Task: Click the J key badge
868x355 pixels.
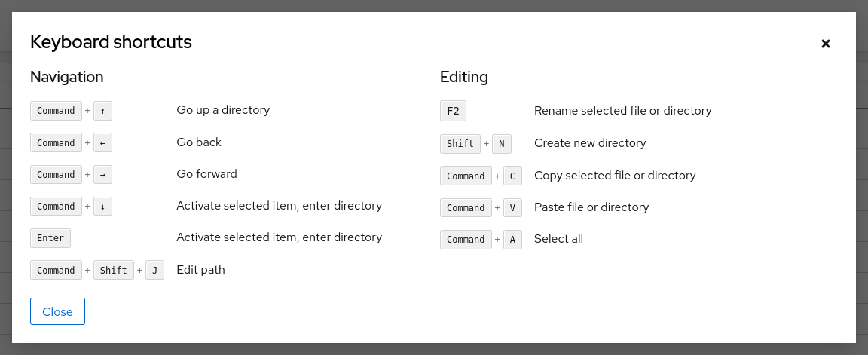Action: tap(154, 270)
